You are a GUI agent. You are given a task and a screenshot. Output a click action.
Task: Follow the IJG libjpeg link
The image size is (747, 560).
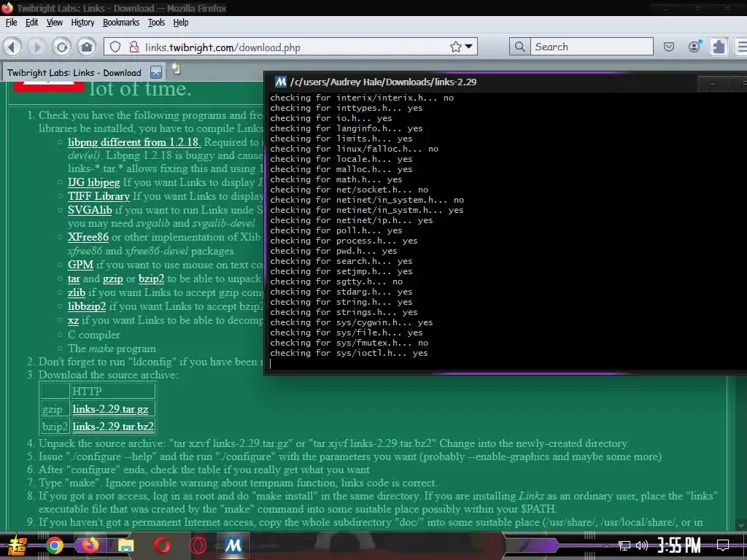94,182
